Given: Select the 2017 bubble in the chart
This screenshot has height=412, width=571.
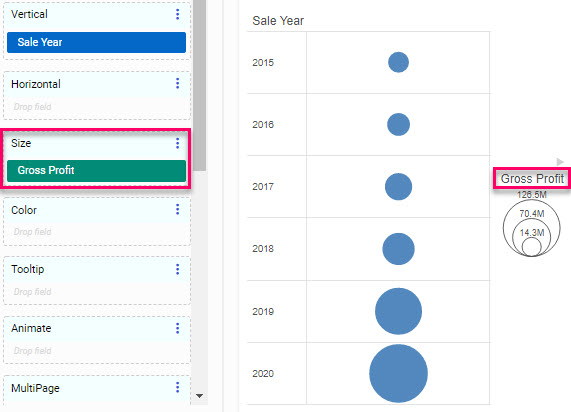Looking at the screenshot, I should click(x=398, y=187).
